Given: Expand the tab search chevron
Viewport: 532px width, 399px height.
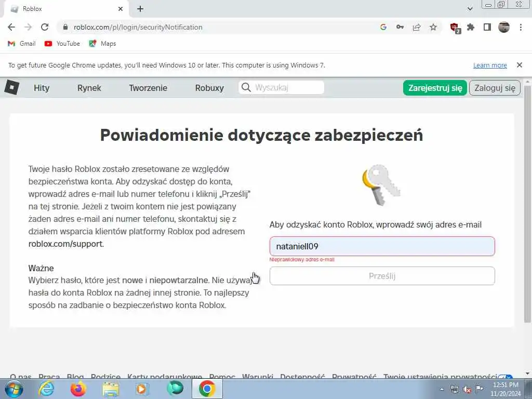Looking at the screenshot, I should click(470, 9).
